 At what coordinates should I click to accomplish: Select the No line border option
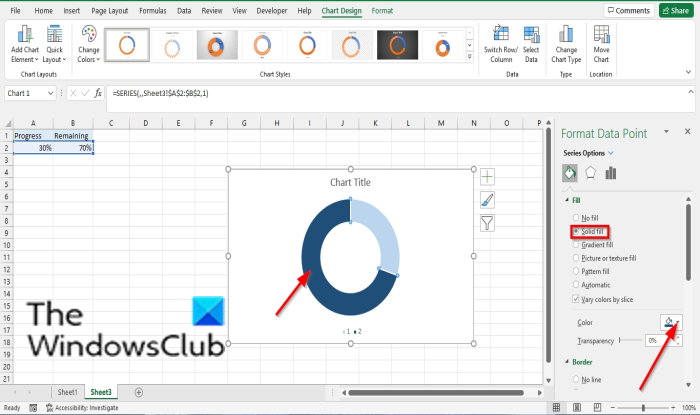[x=576, y=379]
